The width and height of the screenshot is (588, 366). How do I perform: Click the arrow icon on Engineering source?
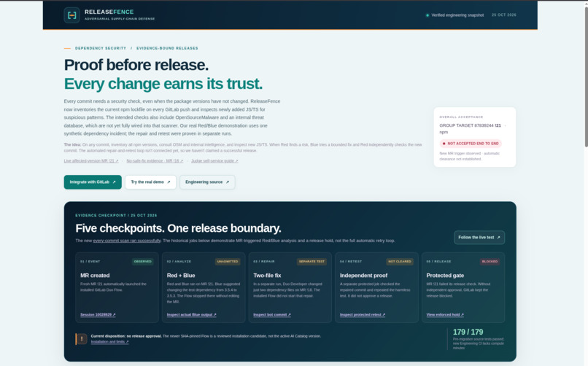coord(228,182)
